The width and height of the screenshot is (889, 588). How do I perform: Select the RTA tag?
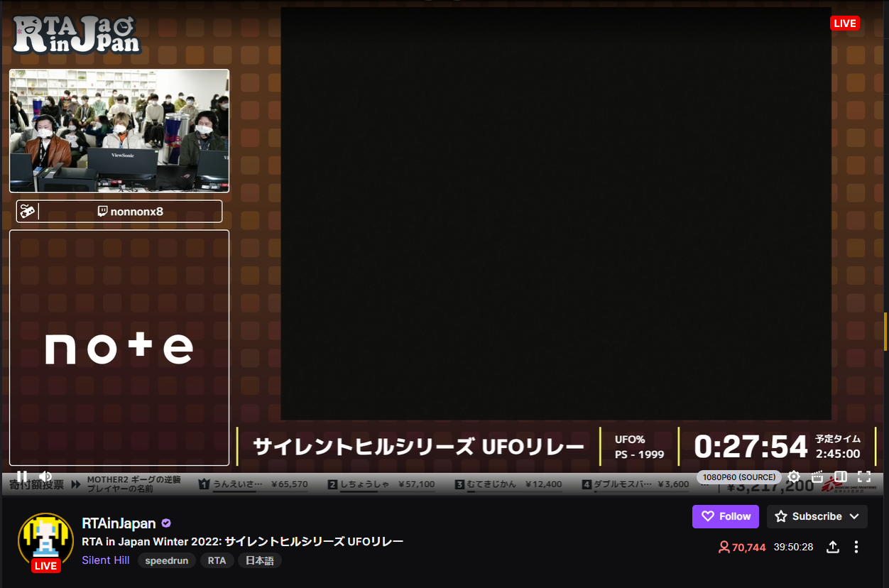217,560
